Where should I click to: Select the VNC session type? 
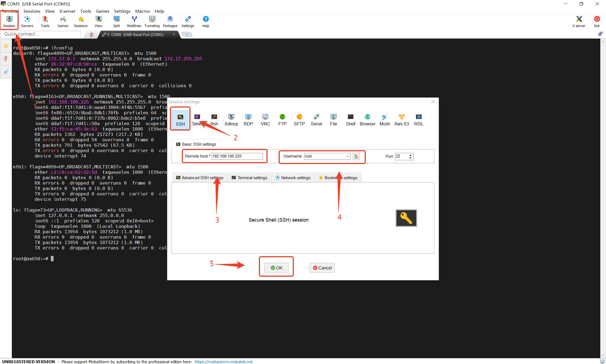point(265,120)
